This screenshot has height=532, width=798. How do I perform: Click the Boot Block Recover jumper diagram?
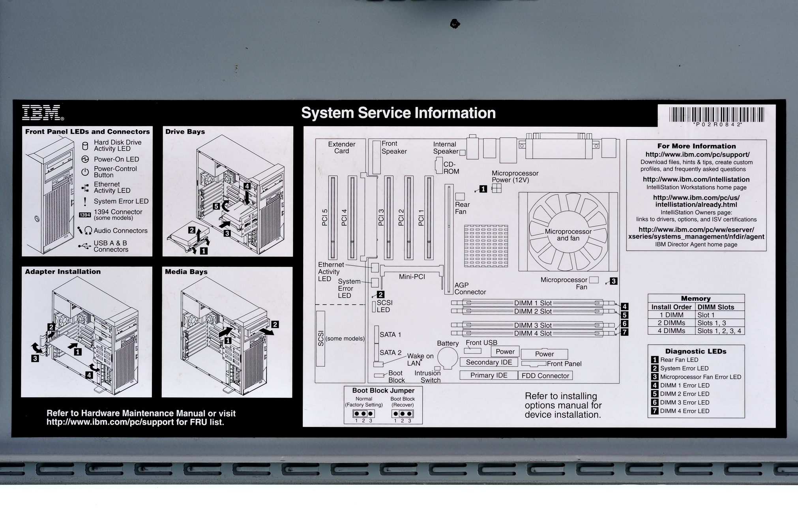pos(403,414)
